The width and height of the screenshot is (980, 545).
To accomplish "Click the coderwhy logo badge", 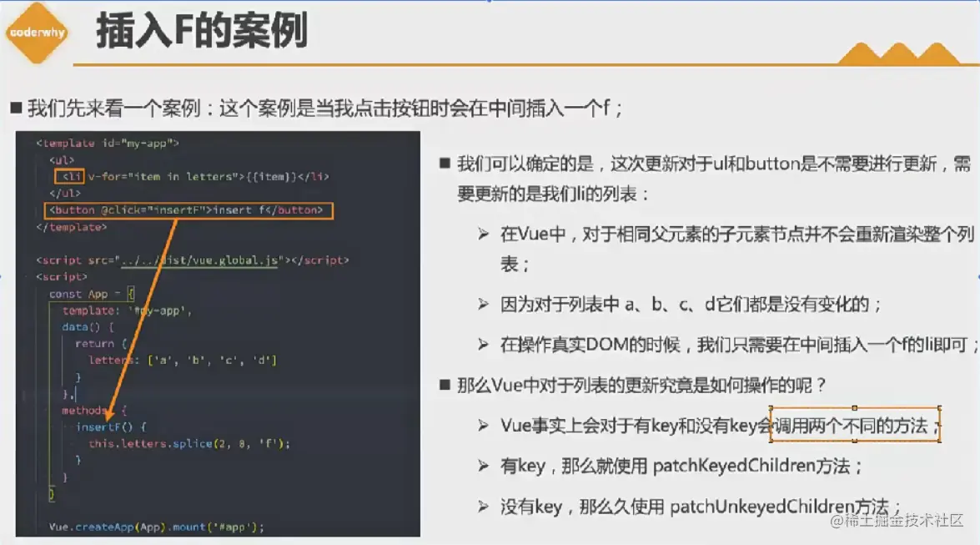I will [x=37, y=33].
